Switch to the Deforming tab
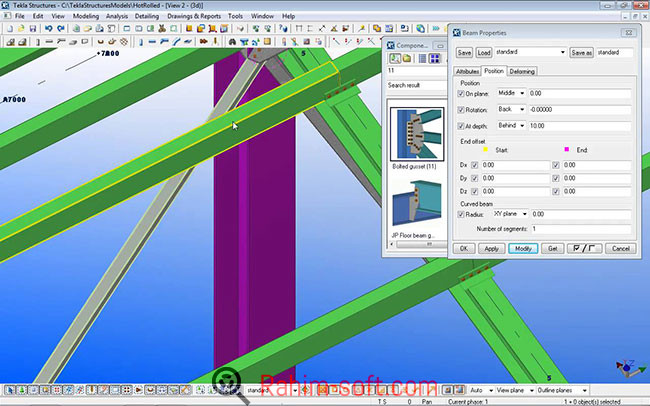The height and width of the screenshot is (406, 650). click(524, 72)
